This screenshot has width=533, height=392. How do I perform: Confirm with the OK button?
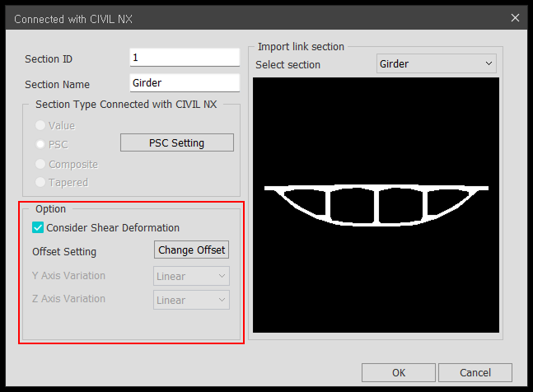pyautogui.click(x=399, y=372)
